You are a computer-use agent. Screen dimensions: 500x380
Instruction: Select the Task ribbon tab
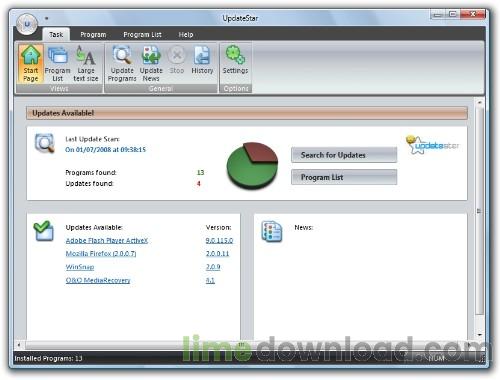(56, 34)
